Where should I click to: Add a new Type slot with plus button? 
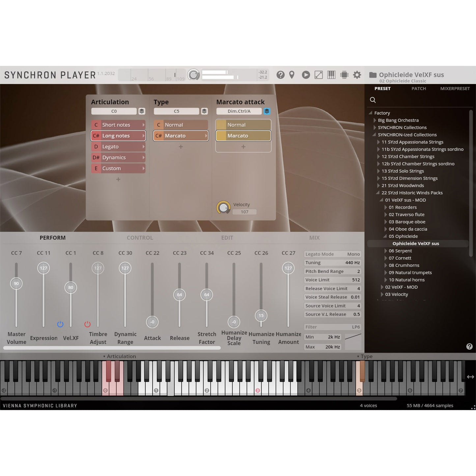(181, 147)
